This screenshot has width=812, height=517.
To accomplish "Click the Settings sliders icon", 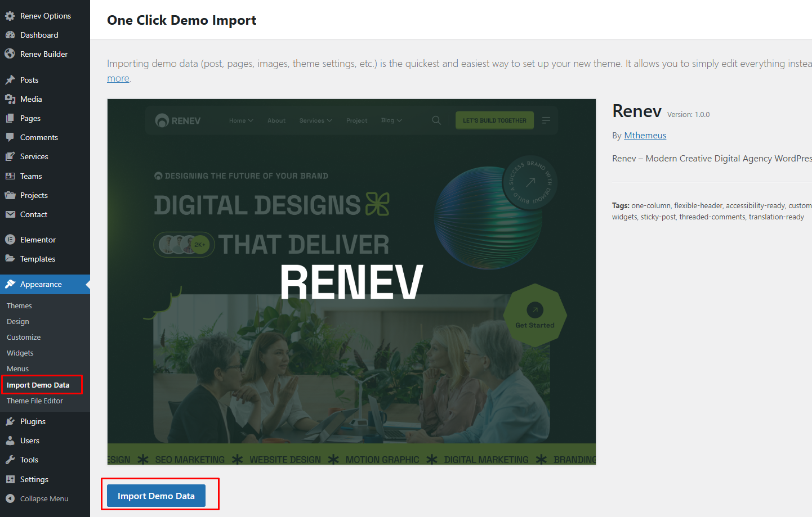I will point(10,479).
